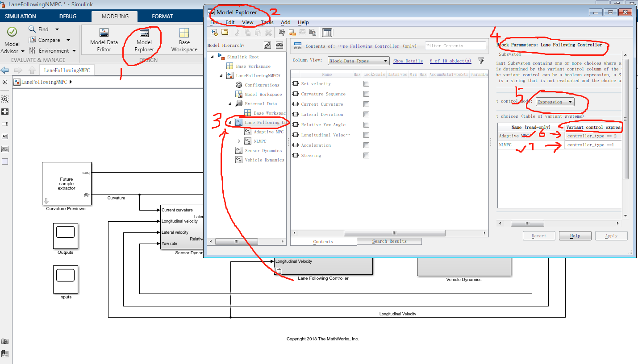The image size is (638, 364).
Task: Click the Apply button in Block Parameters
Action: (x=611, y=236)
